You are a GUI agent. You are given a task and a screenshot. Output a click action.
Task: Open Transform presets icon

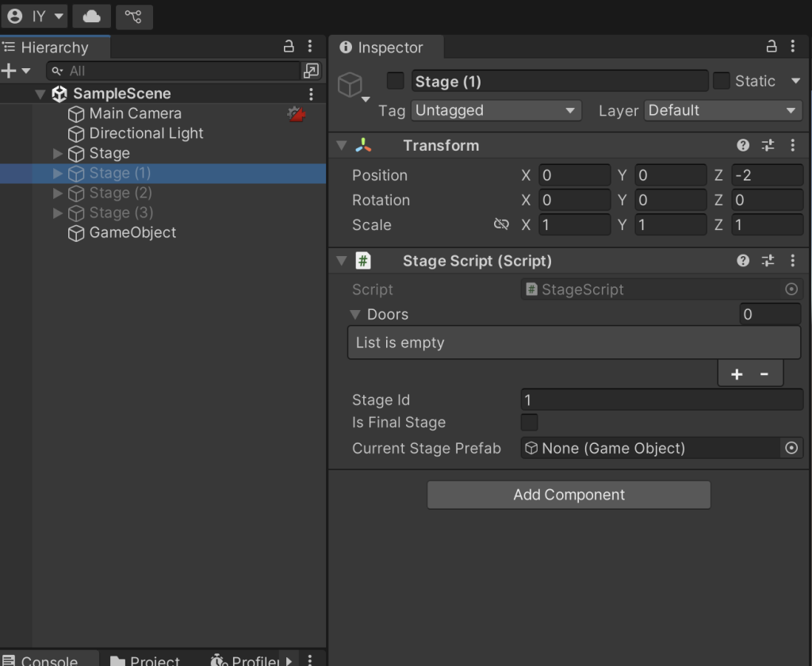(768, 146)
